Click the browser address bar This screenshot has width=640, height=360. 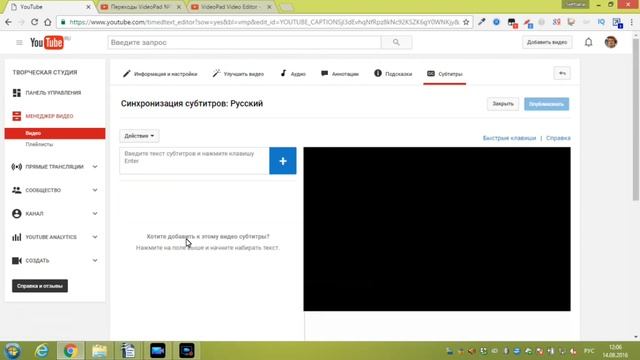coord(264,22)
